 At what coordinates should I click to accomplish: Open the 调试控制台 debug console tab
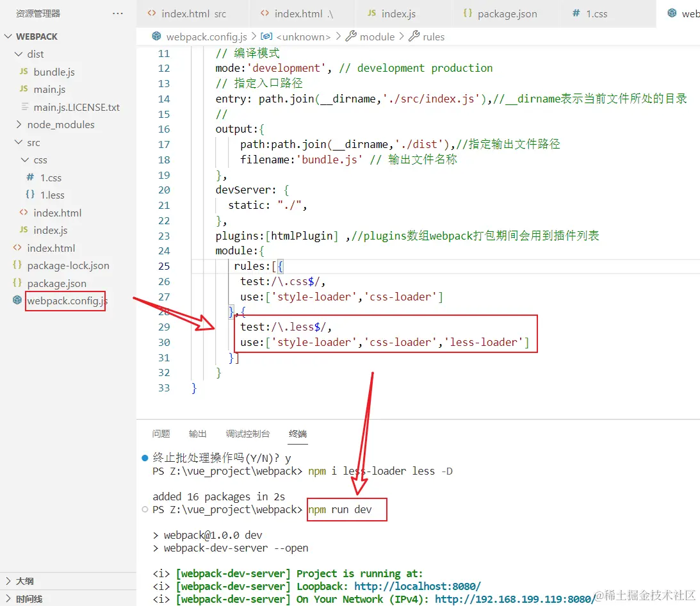click(248, 434)
